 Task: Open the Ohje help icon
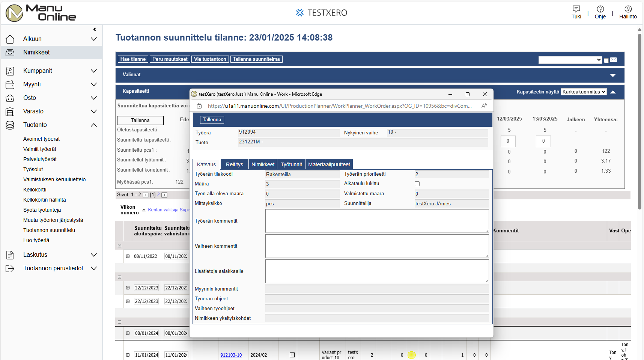[x=600, y=9]
